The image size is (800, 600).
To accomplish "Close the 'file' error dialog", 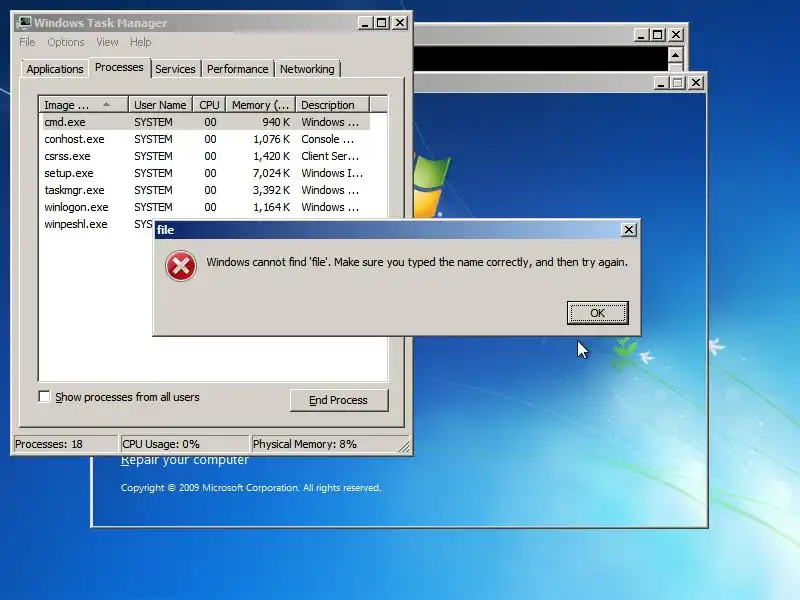I will click(x=629, y=230).
